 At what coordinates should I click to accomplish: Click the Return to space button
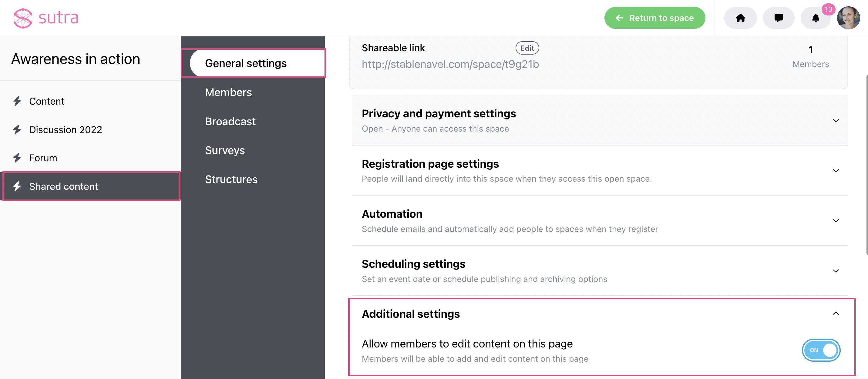(654, 18)
